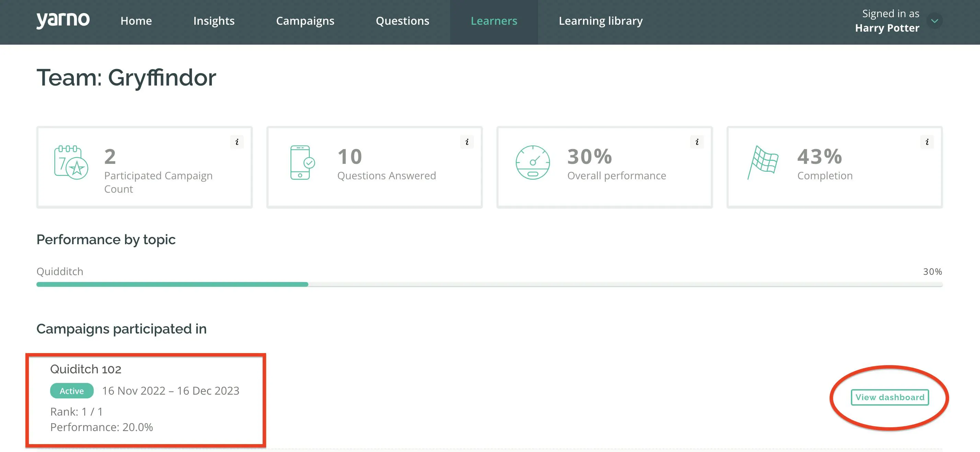Click the Quidditch topic progress bar
980x452 pixels.
pyautogui.click(x=489, y=284)
